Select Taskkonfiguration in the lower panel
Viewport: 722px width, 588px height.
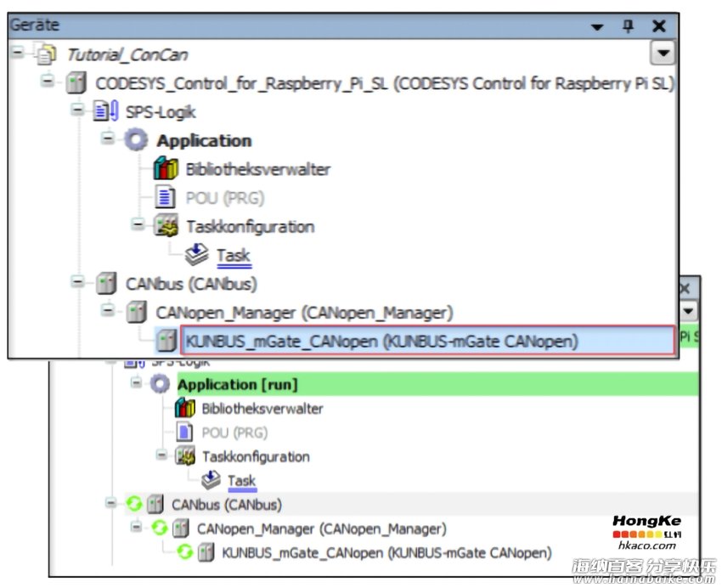(x=256, y=456)
